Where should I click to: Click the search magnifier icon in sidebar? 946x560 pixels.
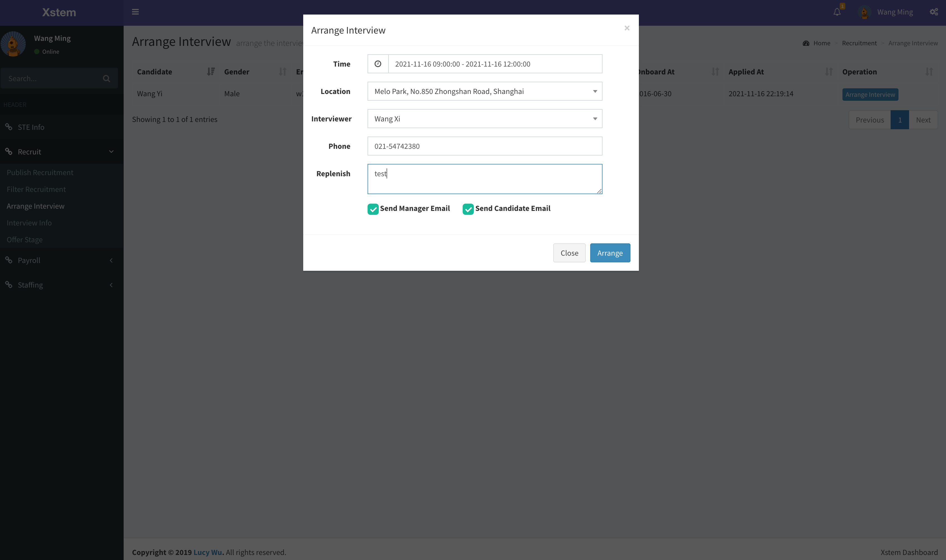[106, 79]
